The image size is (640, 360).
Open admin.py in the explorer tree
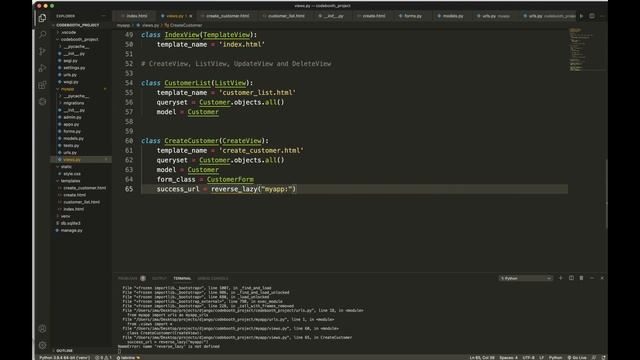coord(72,117)
